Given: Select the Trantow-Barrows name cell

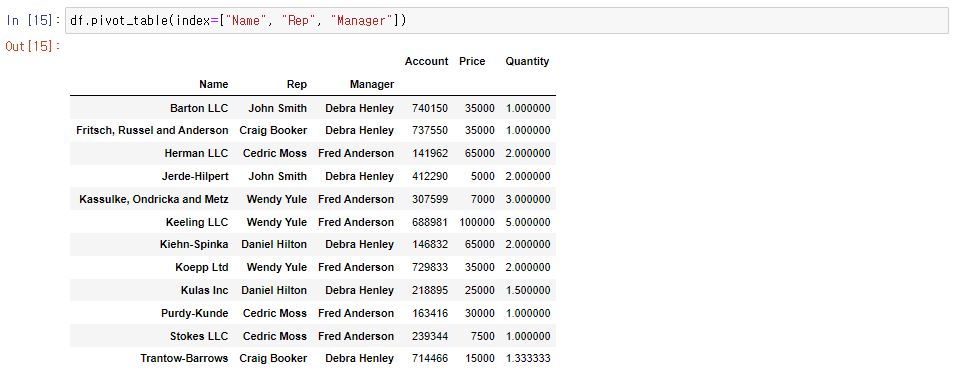Looking at the screenshot, I should (184, 359).
